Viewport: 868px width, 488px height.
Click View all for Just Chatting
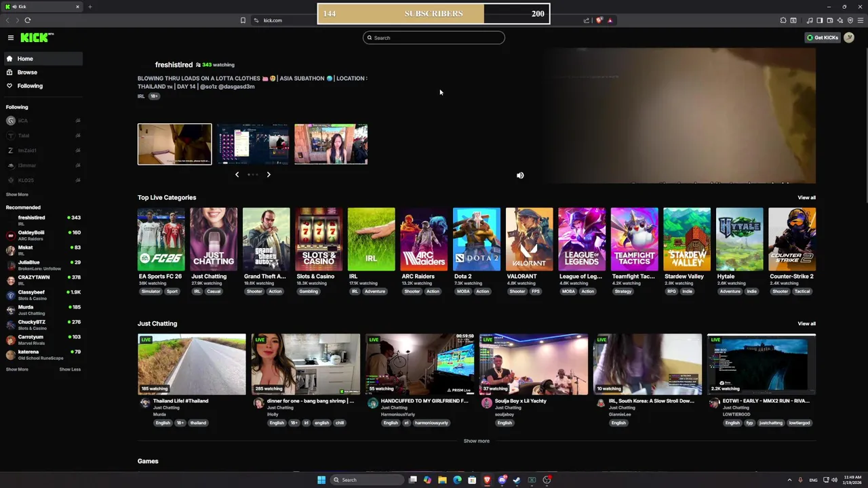coord(806,323)
